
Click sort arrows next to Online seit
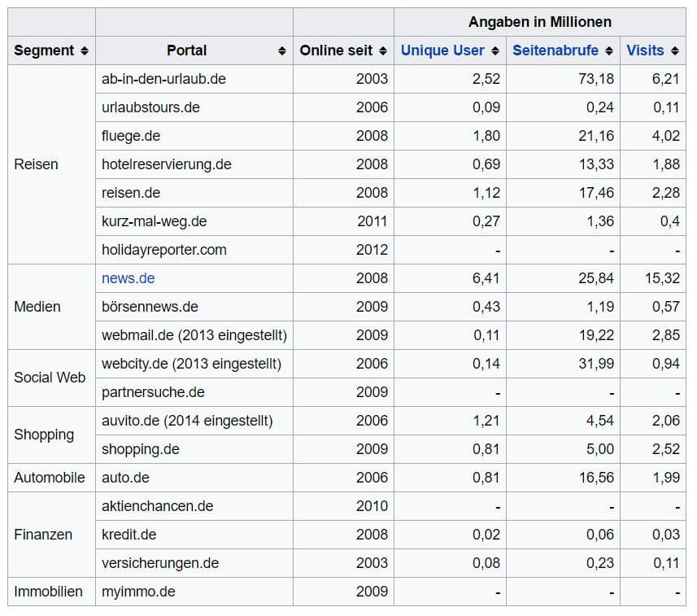[x=382, y=50]
